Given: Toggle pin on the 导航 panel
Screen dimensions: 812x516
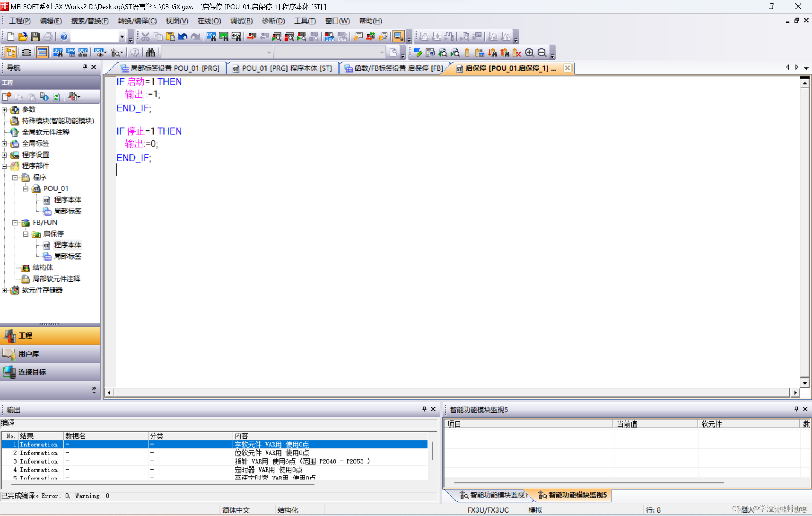Looking at the screenshot, I should (85, 67).
